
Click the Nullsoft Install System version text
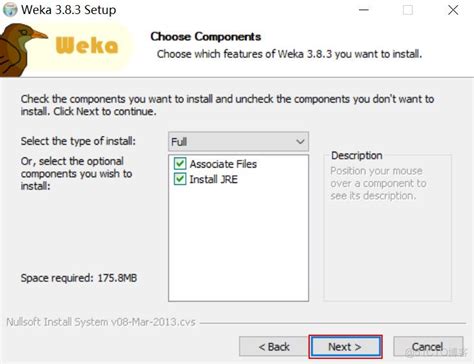[101, 322]
